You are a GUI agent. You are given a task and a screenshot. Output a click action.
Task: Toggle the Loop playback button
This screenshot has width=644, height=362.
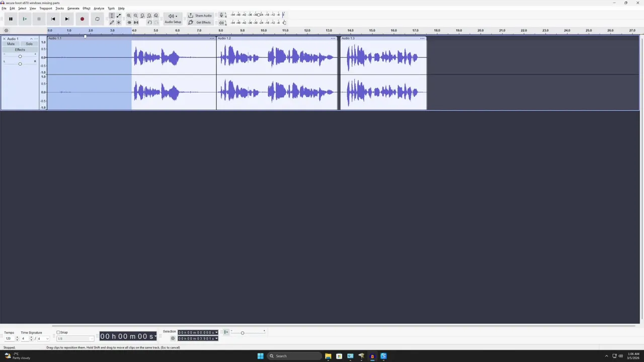pyautogui.click(x=97, y=19)
